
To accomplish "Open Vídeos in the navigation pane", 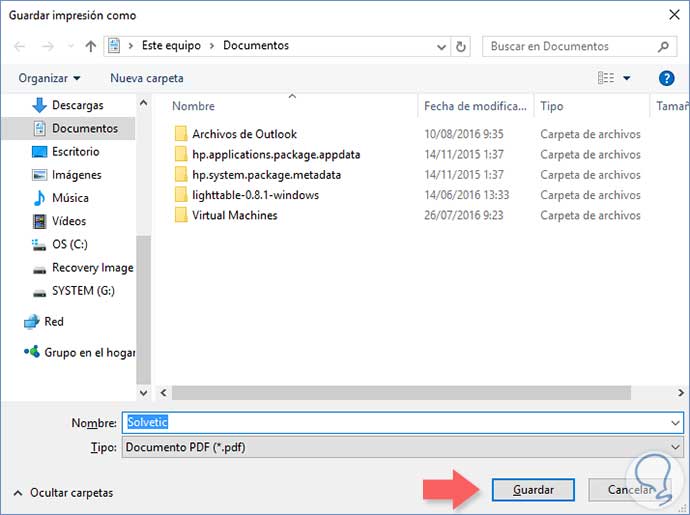I will click(69, 221).
